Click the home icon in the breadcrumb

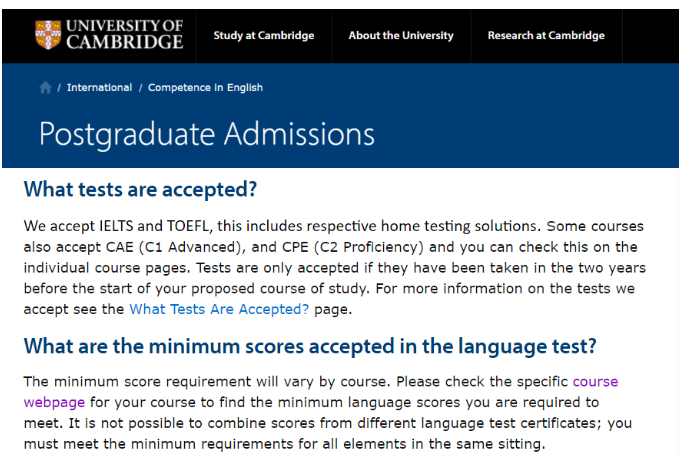tap(45, 87)
